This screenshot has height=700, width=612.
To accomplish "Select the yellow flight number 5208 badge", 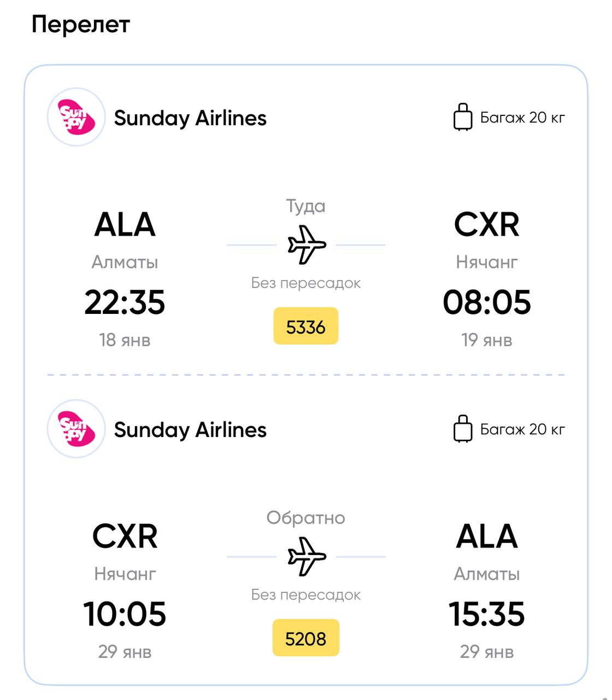I will click(x=306, y=638).
